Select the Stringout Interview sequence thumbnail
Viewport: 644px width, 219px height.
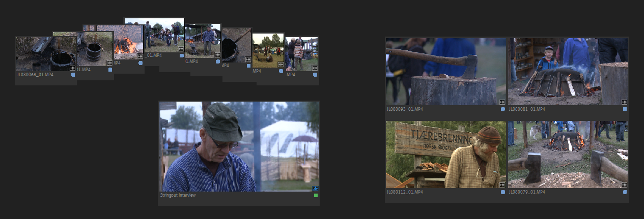pos(239,146)
